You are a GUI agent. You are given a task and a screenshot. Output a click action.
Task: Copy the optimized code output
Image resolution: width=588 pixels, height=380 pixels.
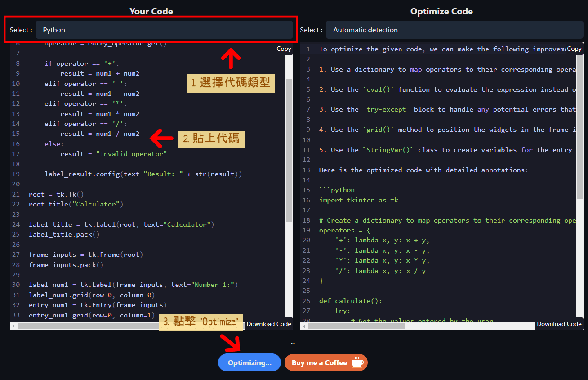click(574, 49)
